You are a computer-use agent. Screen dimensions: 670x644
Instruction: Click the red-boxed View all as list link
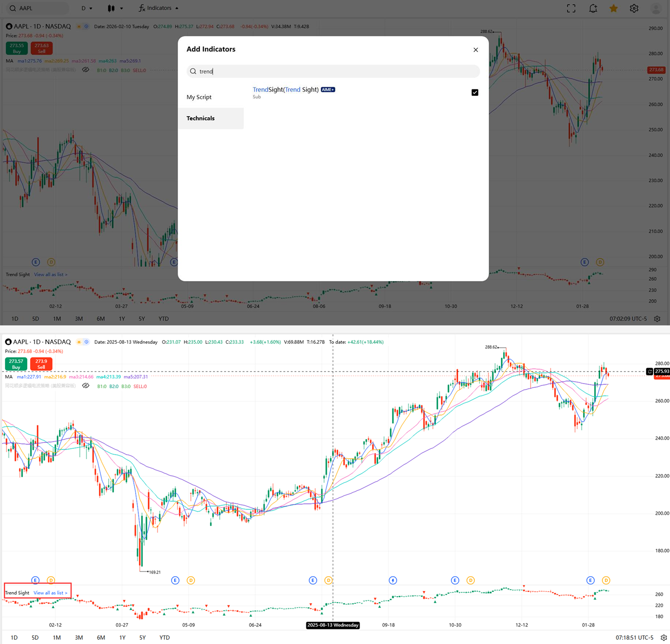tap(50, 593)
